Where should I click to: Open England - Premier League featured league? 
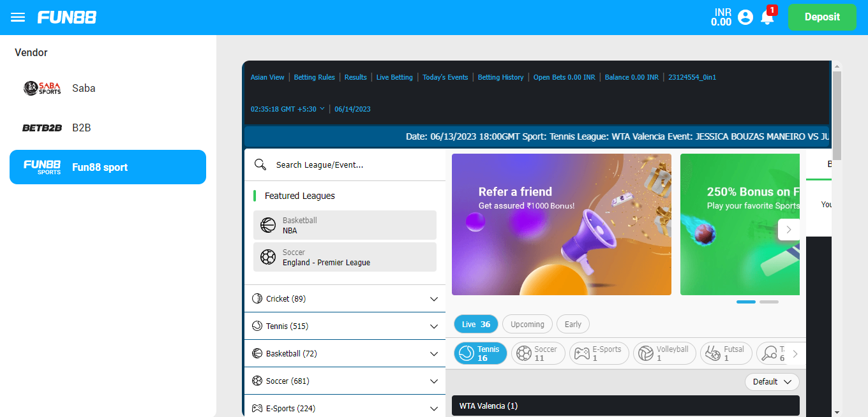(345, 257)
